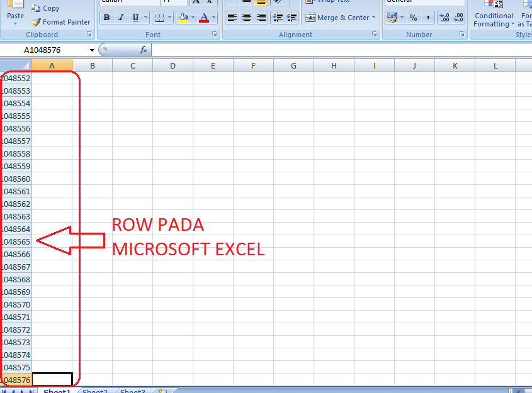
Task: Decrease the cell indent
Action: click(278, 18)
